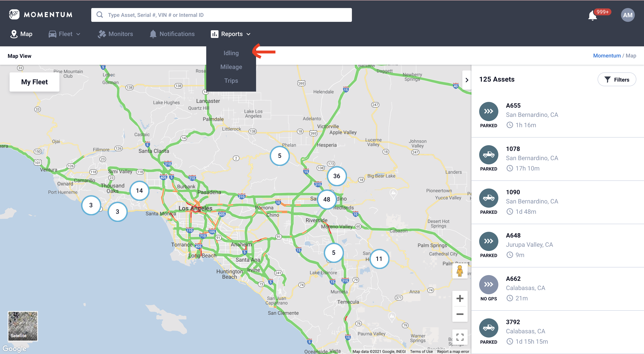Open the Filters button
Screen dimensions: 644x354
pyautogui.click(x=617, y=79)
